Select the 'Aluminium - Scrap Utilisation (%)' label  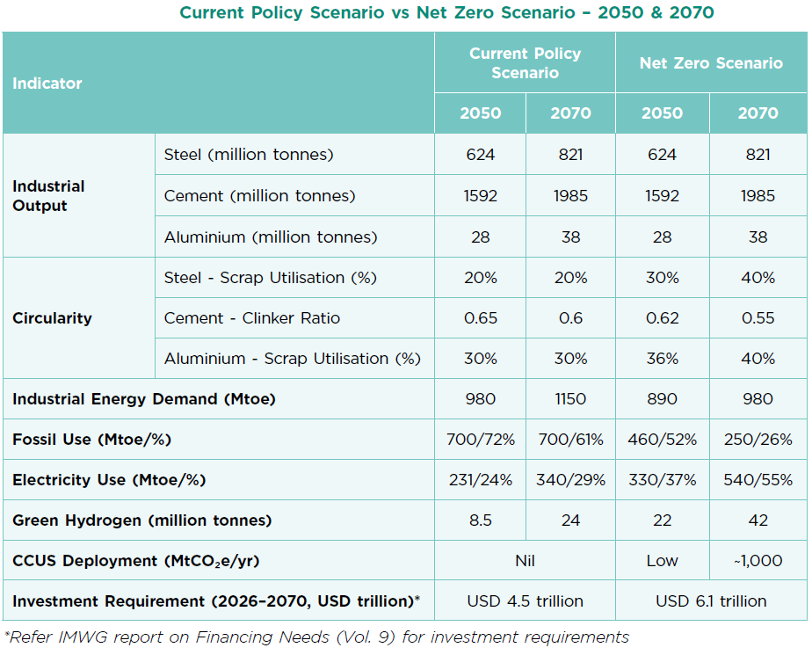coord(292,359)
